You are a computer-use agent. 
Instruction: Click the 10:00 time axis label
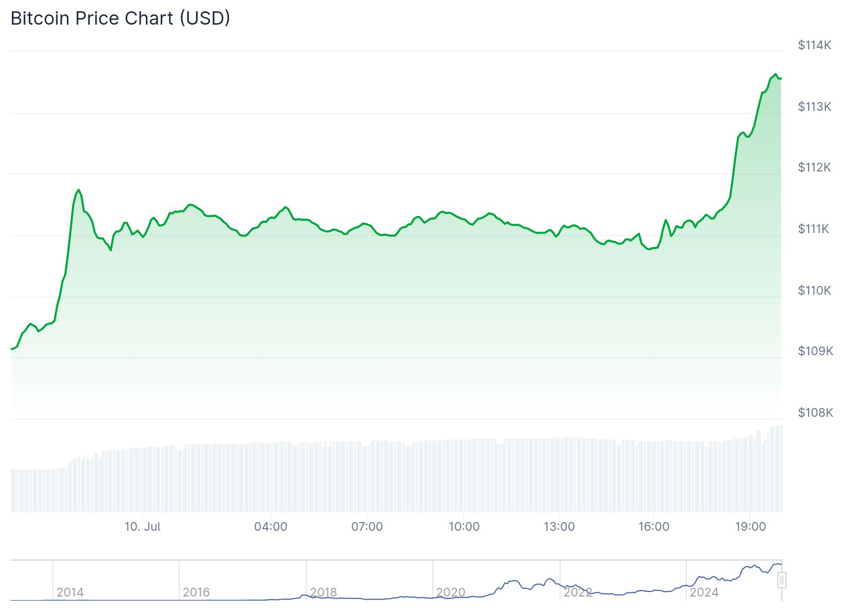point(464,527)
